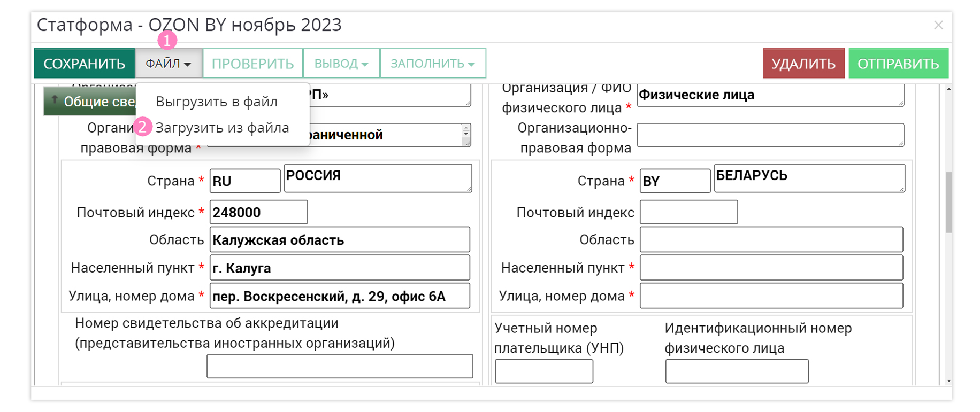Close the Статформа dialog with X
The width and height of the screenshot is (980, 412).
pos(938,25)
